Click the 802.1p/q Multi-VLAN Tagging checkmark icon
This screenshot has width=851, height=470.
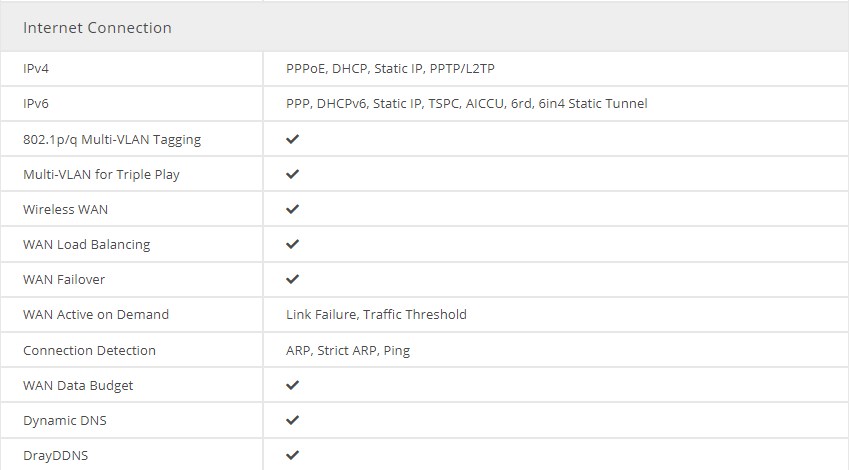pyautogui.click(x=293, y=139)
